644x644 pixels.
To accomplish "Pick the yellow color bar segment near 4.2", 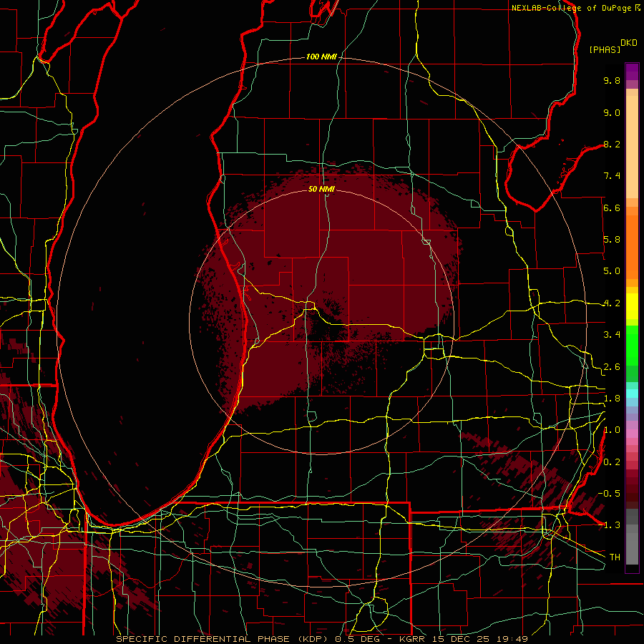I will 632,306.
